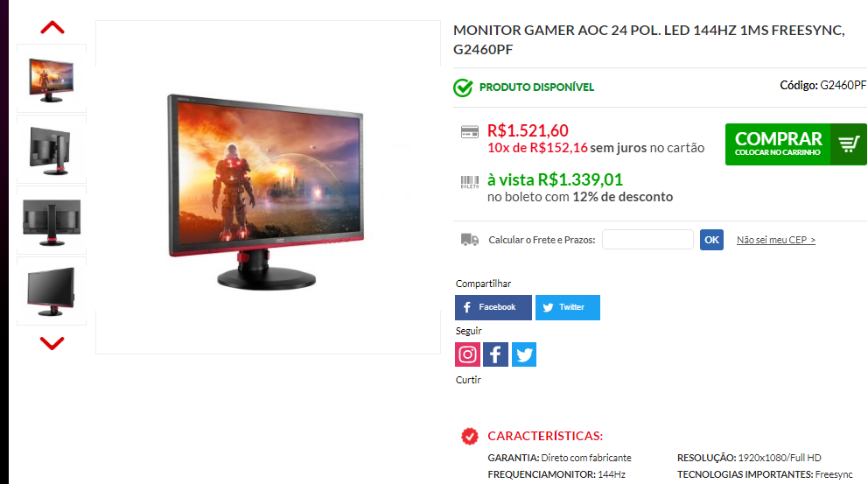Viewport: 868px width, 484px height.
Task: Click the red Características check badge
Action: [469, 437]
